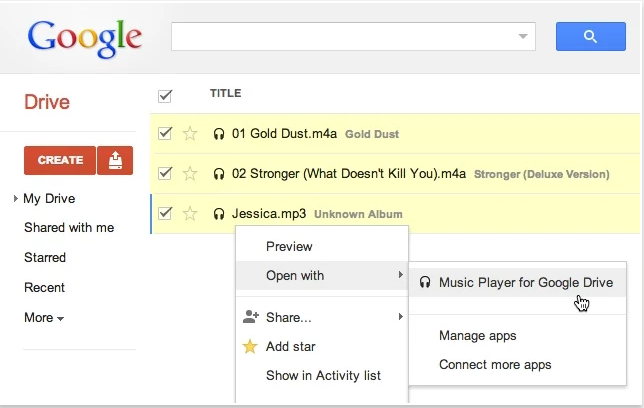Screen dimensions: 644x408
Task: Uncheck the Jessica.mp3 checkbox
Action: tap(165, 213)
